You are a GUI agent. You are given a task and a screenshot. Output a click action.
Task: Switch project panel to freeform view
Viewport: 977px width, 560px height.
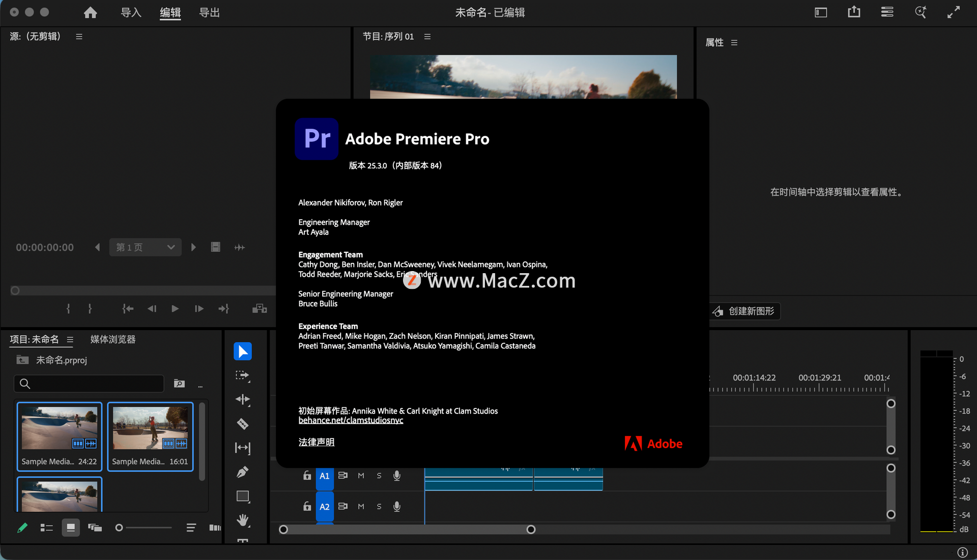click(x=95, y=527)
